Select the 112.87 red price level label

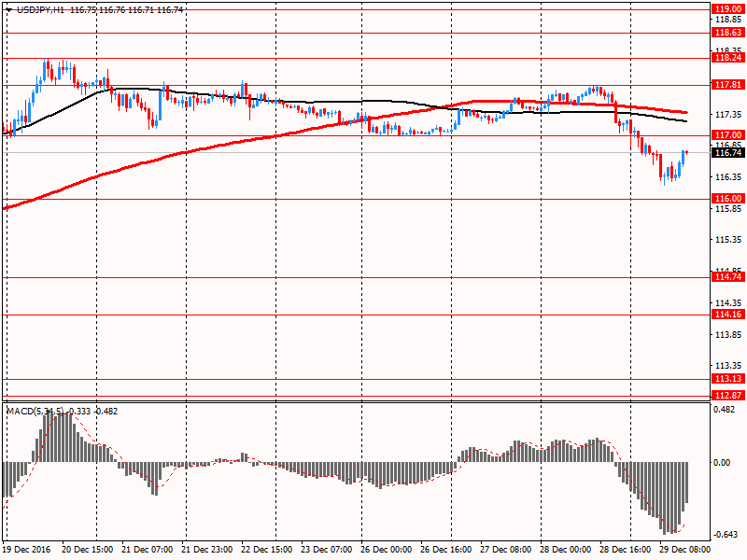pyautogui.click(x=728, y=396)
